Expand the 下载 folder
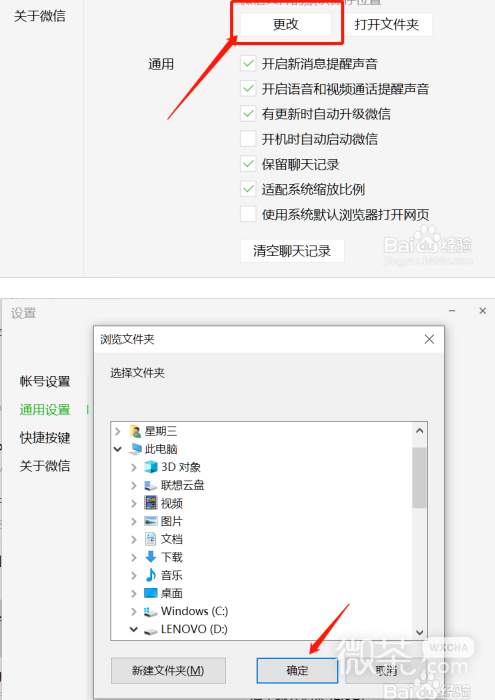The image size is (495, 700). [x=134, y=557]
